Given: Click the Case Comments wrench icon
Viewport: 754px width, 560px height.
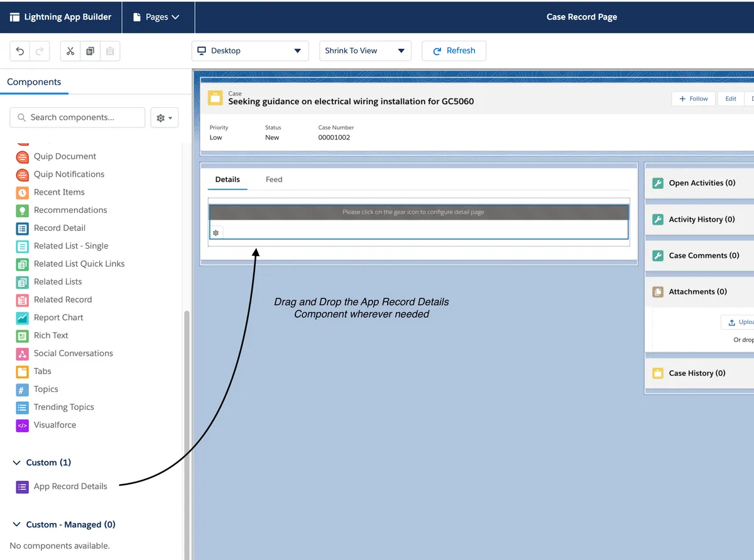Looking at the screenshot, I should pyautogui.click(x=658, y=256).
